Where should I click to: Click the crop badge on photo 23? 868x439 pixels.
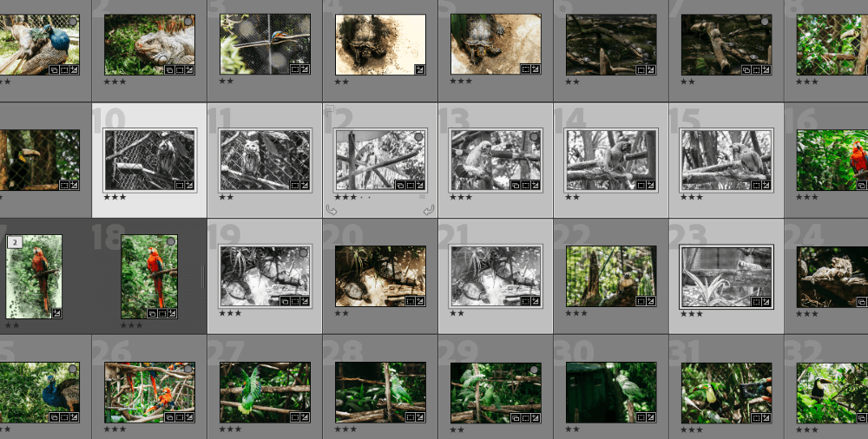[x=756, y=301]
